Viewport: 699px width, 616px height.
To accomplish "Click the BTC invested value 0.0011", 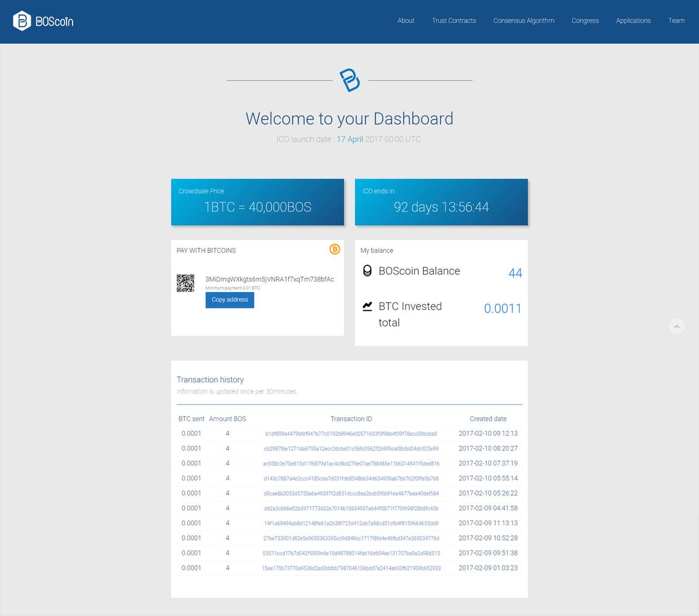I will (502, 309).
